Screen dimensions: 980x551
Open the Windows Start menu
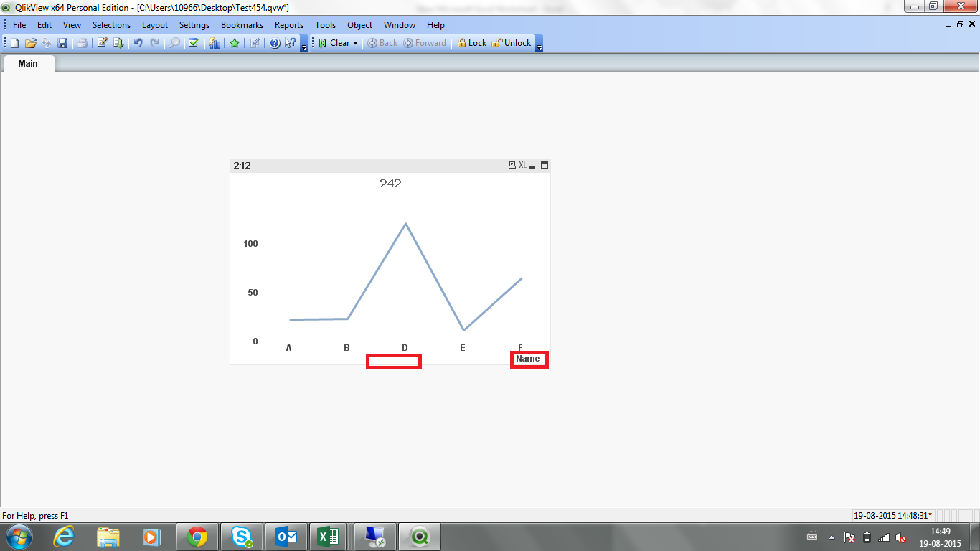pos(19,537)
